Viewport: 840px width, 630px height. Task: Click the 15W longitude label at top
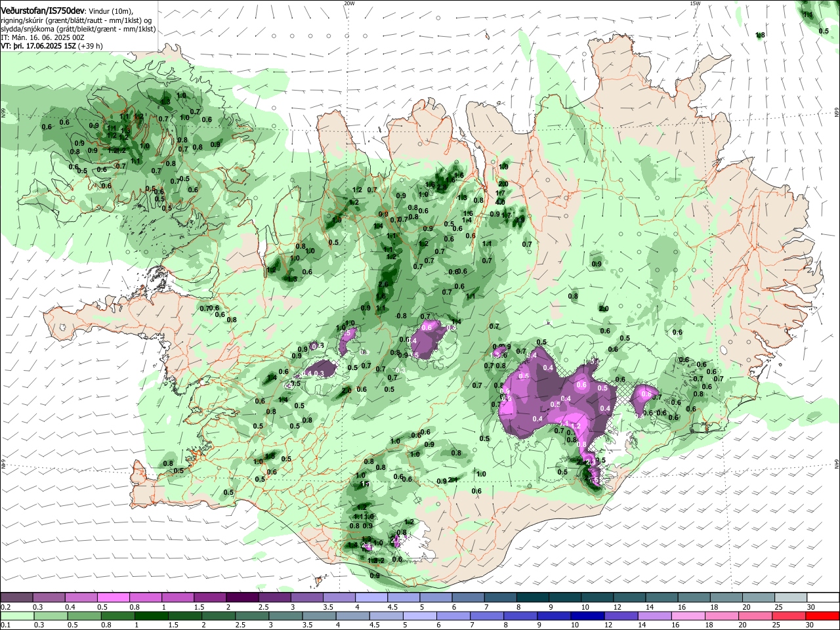[694, 3]
